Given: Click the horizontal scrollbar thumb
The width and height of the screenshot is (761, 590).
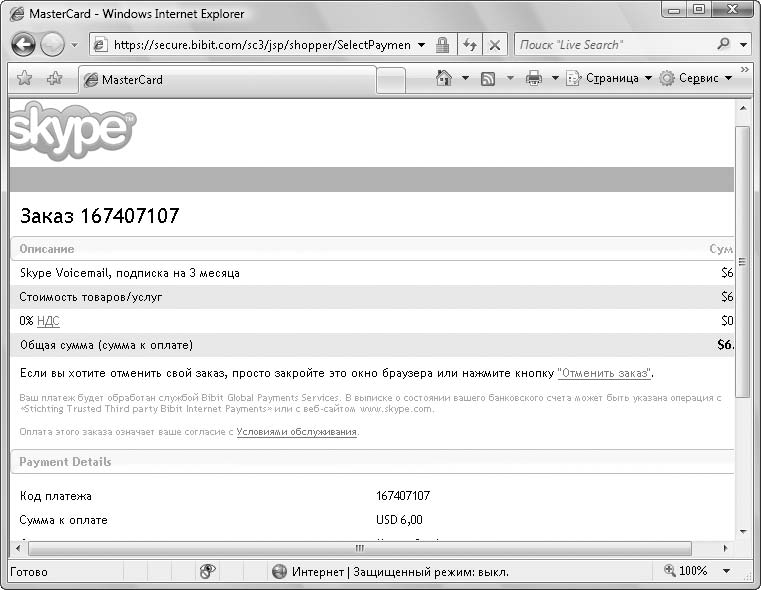Looking at the screenshot, I should (x=360, y=548).
